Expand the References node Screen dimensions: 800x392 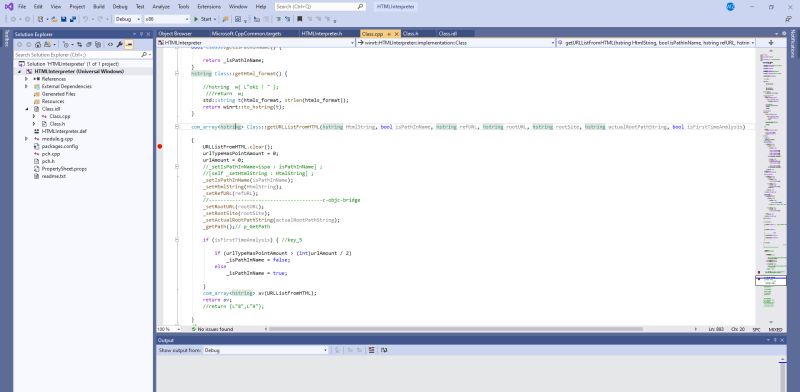(27, 79)
